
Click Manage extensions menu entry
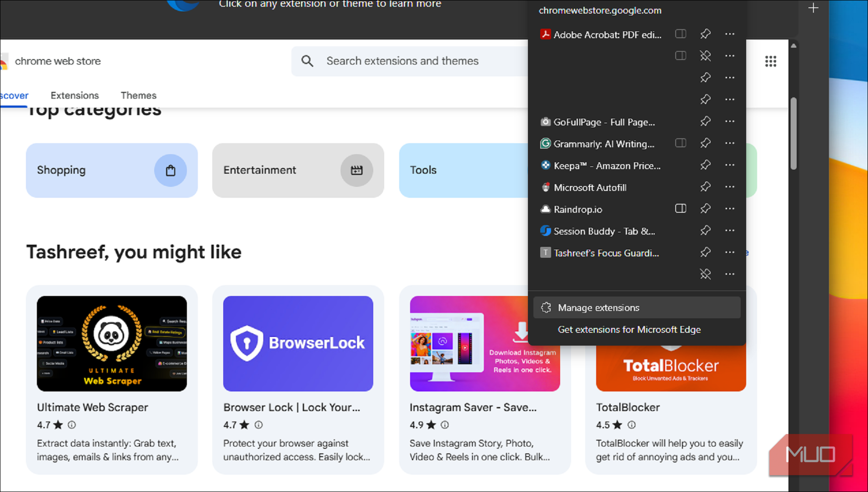pyautogui.click(x=637, y=308)
